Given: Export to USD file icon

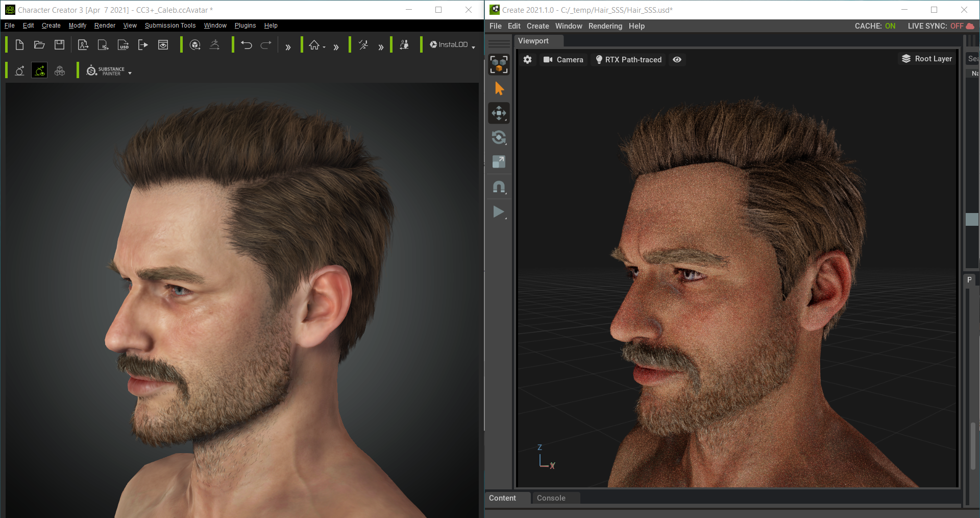Looking at the screenshot, I should coord(123,45).
